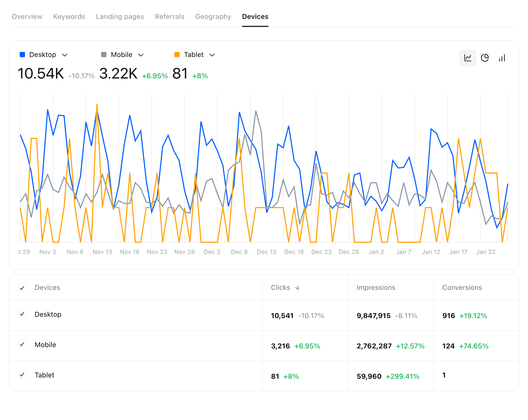Uncheck the Mobile row checkbox

pos(22,345)
